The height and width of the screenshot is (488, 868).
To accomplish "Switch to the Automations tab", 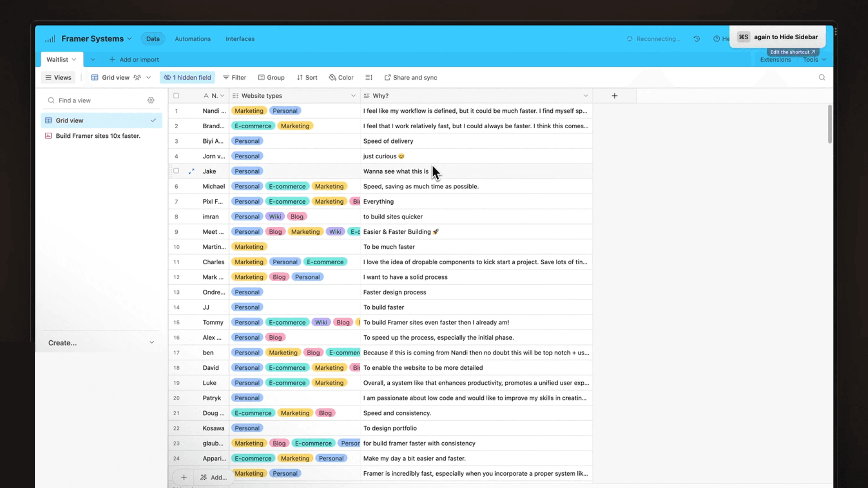I will [x=192, y=39].
